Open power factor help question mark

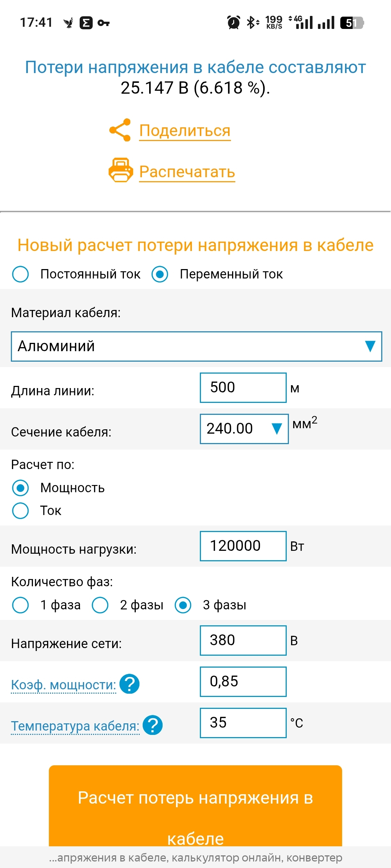[x=130, y=684]
